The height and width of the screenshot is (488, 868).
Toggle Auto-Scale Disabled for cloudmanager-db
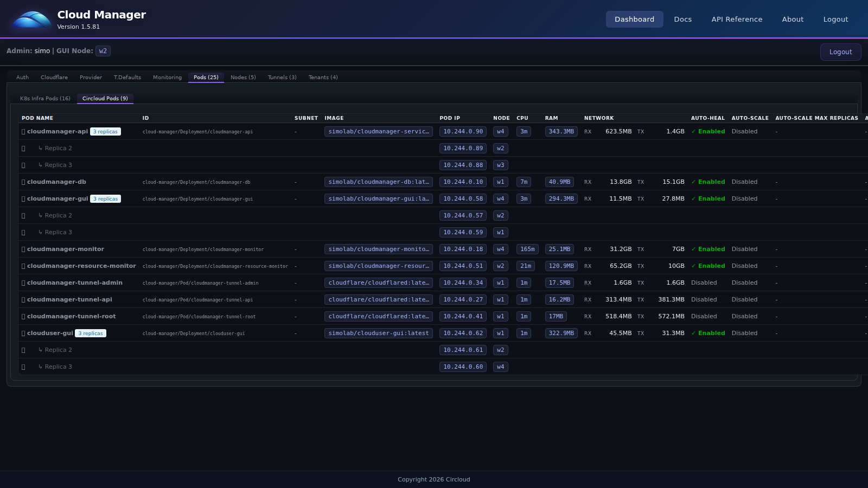(x=745, y=182)
